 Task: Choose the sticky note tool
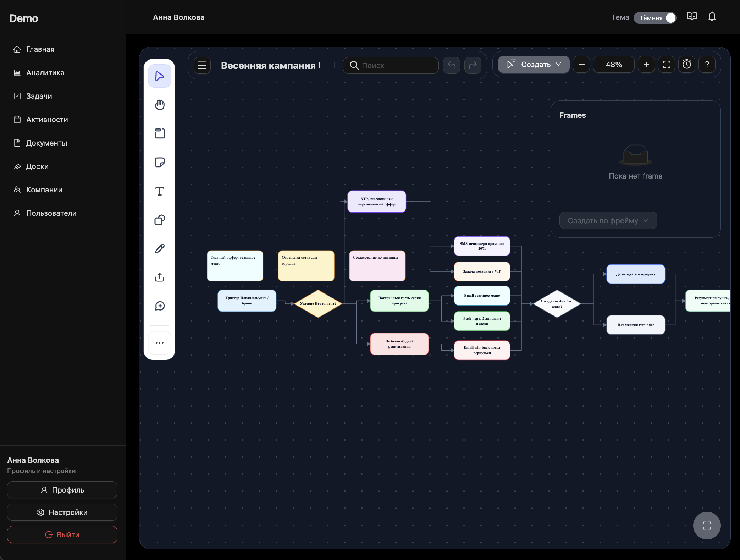pos(160,162)
